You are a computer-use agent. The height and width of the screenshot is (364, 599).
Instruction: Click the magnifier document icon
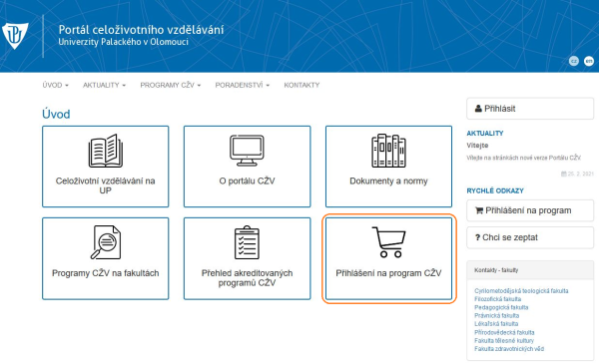[106, 242]
